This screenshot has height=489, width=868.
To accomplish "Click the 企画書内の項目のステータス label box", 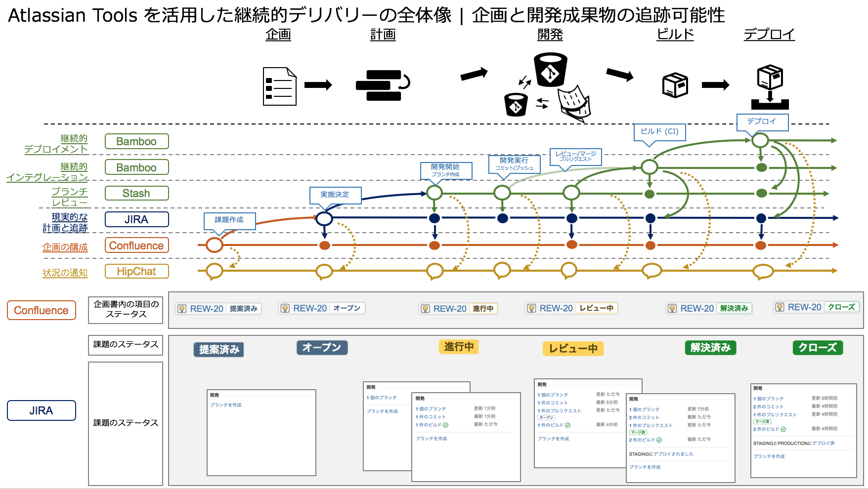I will (126, 310).
